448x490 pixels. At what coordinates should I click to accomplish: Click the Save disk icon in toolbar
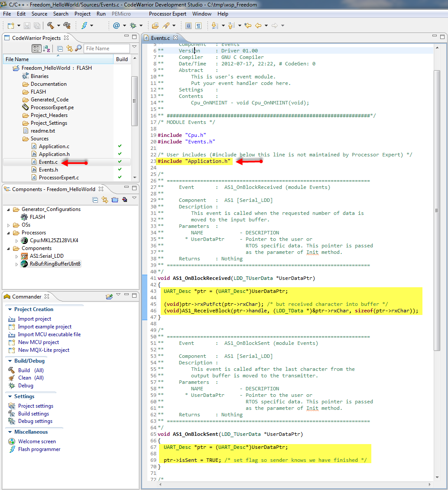27,26
